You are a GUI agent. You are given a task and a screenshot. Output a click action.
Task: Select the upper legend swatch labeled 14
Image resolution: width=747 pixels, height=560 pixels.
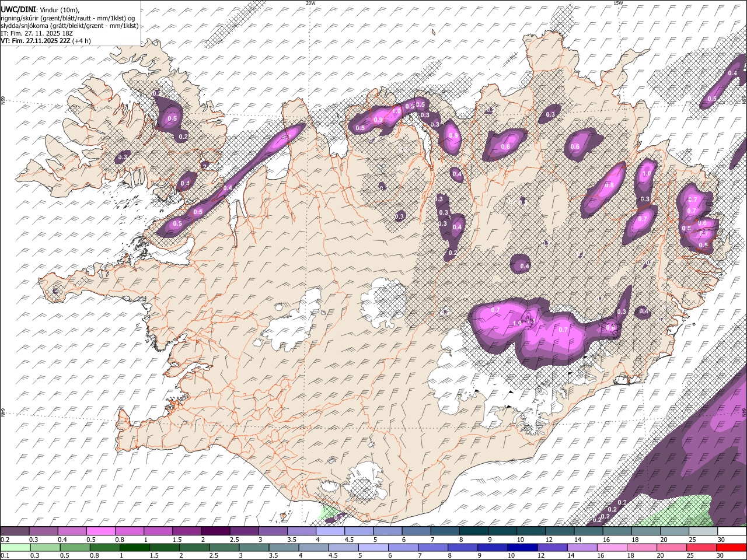click(x=588, y=531)
